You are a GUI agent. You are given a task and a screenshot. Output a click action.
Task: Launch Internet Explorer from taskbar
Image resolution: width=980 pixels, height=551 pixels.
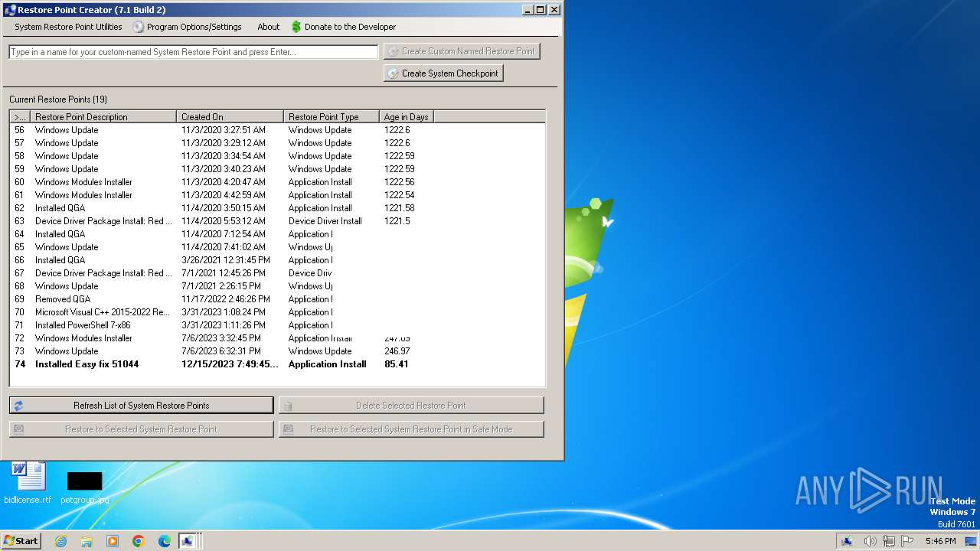[x=60, y=541]
